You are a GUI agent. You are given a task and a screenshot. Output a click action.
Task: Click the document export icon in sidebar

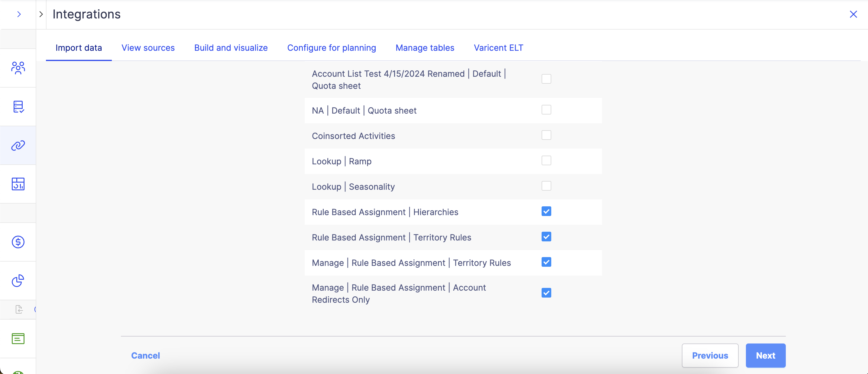pos(19,309)
